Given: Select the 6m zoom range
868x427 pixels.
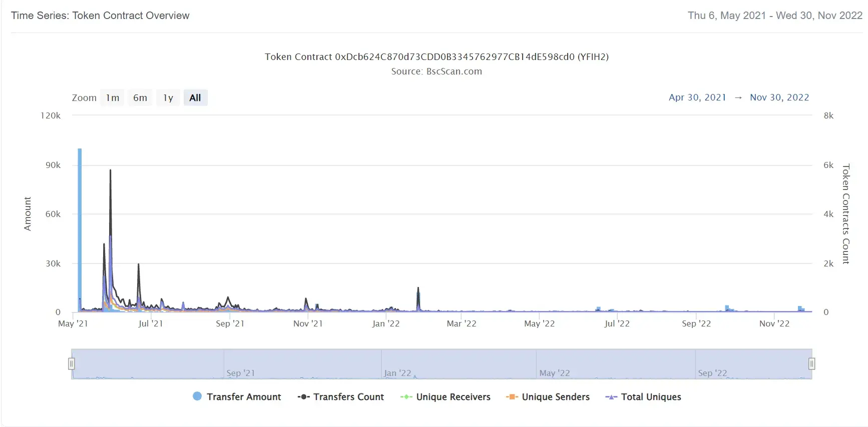Looking at the screenshot, I should coord(140,98).
